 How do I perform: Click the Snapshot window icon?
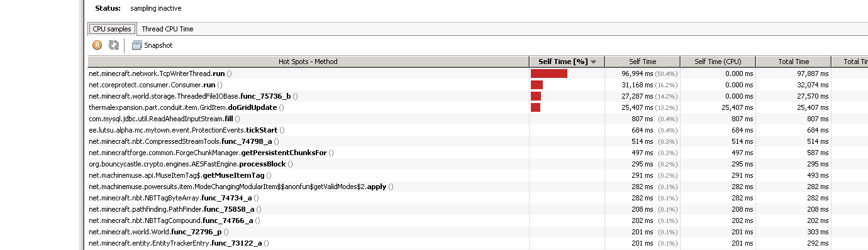click(136, 45)
